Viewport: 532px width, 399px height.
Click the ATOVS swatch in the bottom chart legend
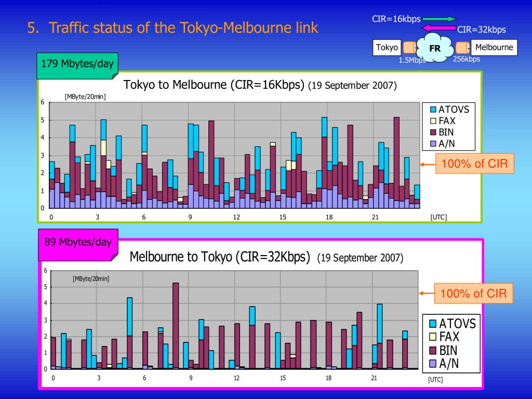tap(433, 323)
